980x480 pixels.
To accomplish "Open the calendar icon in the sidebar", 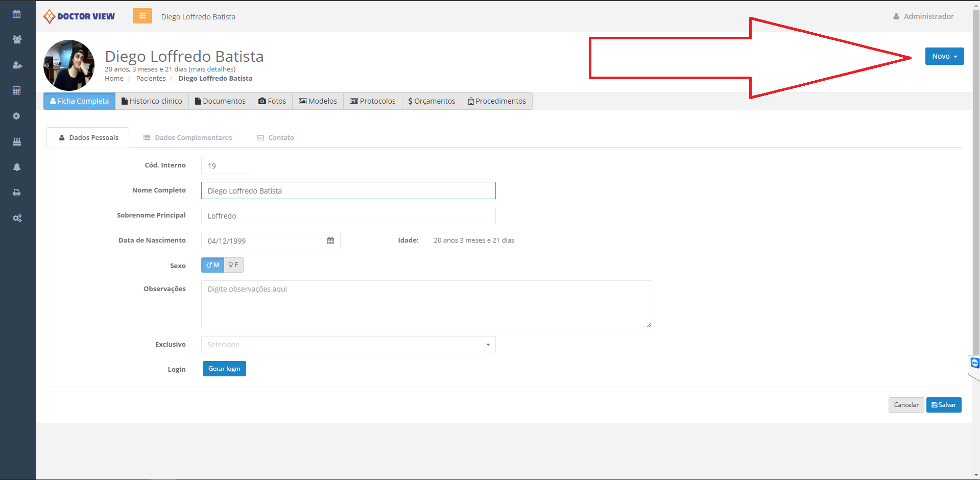I will point(17,14).
